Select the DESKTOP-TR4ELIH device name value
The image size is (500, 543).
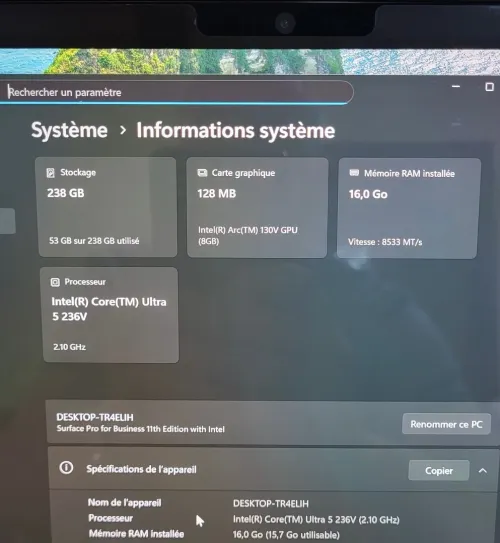(x=271, y=503)
